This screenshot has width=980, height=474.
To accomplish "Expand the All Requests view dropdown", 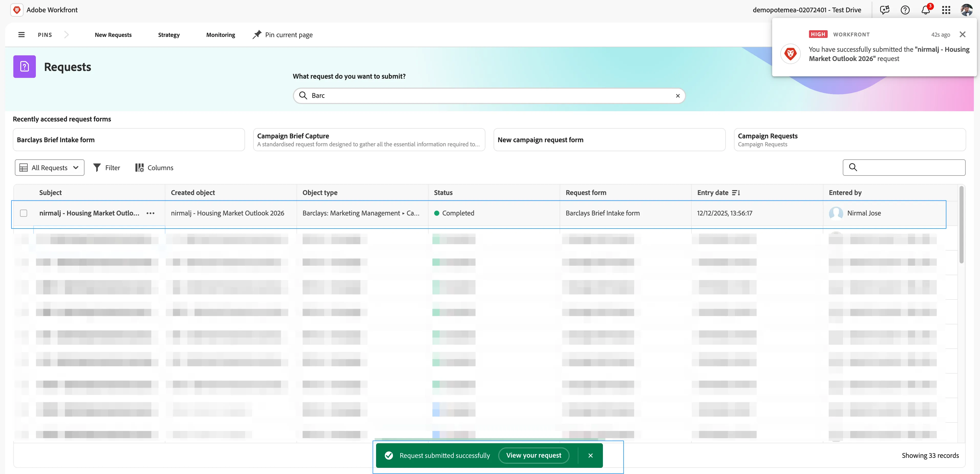I will [49, 168].
